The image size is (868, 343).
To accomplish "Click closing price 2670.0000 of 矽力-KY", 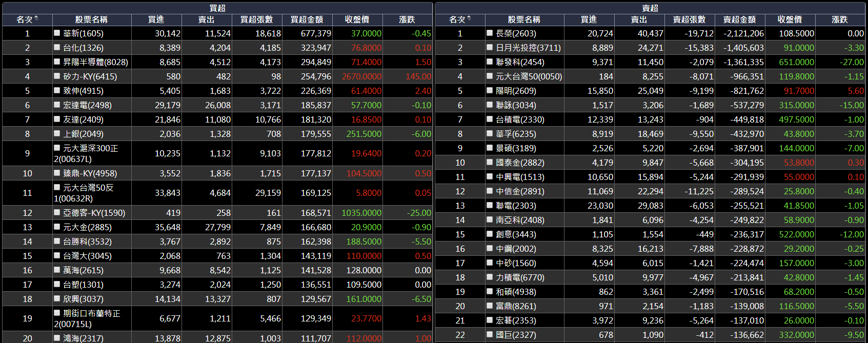I will point(361,76).
